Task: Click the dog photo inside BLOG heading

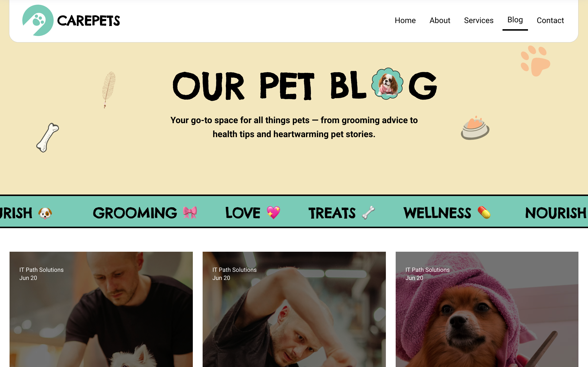Action: pyautogui.click(x=387, y=84)
